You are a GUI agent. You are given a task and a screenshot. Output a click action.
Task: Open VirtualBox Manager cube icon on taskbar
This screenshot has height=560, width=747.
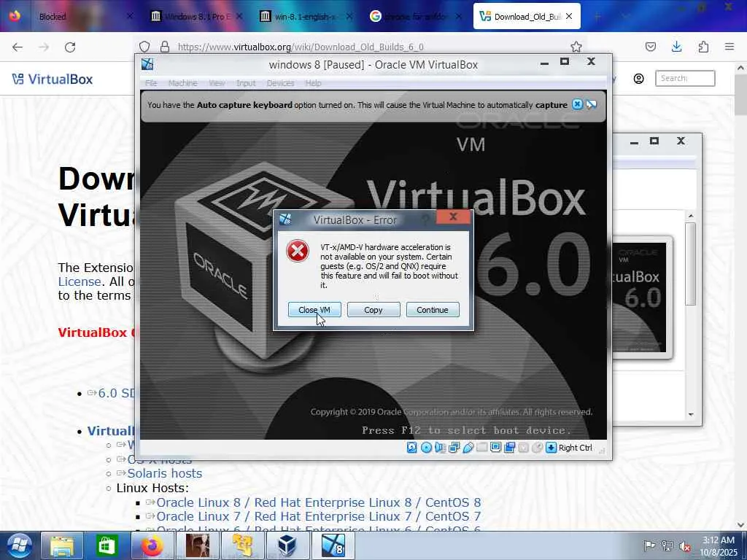[x=287, y=545]
